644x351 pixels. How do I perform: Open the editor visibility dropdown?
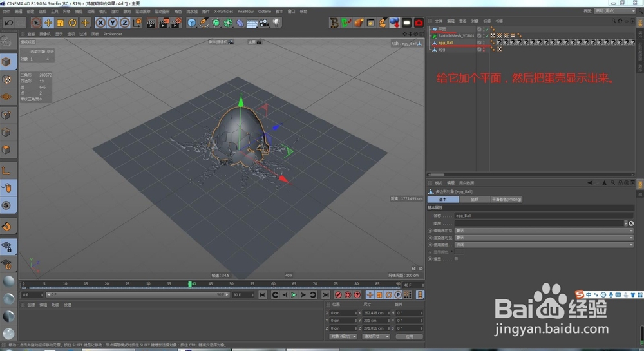click(x=544, y=231)
